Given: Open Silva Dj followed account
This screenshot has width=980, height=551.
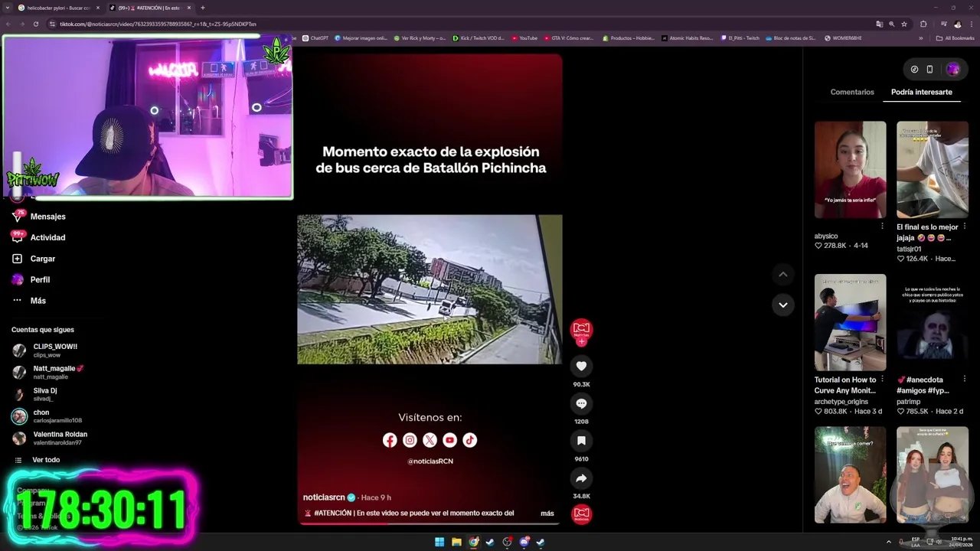Looking at the screenshot, I should click(46, 395).
